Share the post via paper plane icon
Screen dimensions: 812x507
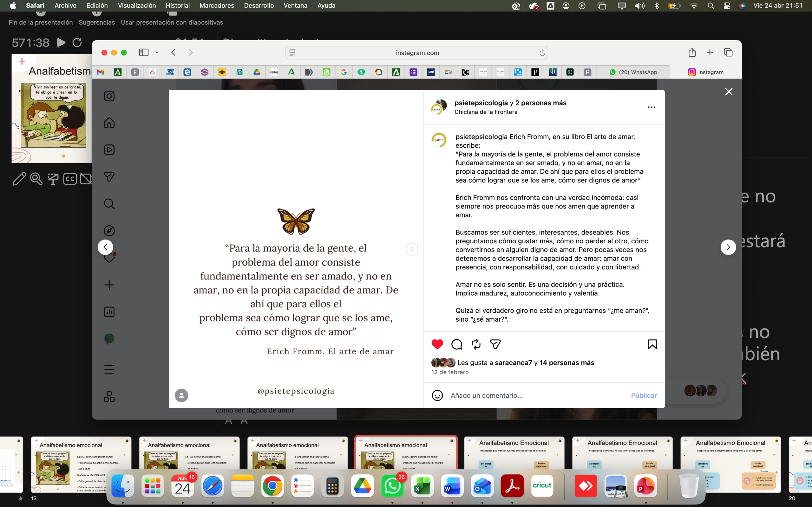(x=495, y=344)
